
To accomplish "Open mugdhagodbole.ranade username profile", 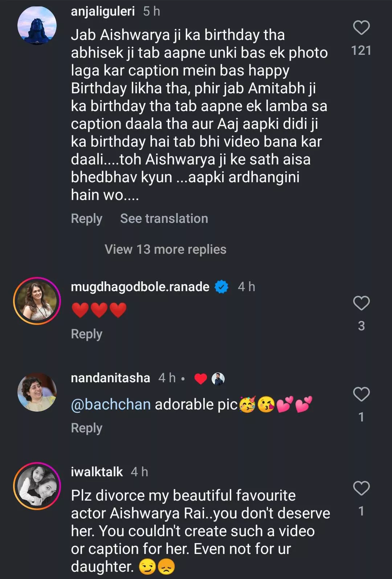I will tap(140, 287).
